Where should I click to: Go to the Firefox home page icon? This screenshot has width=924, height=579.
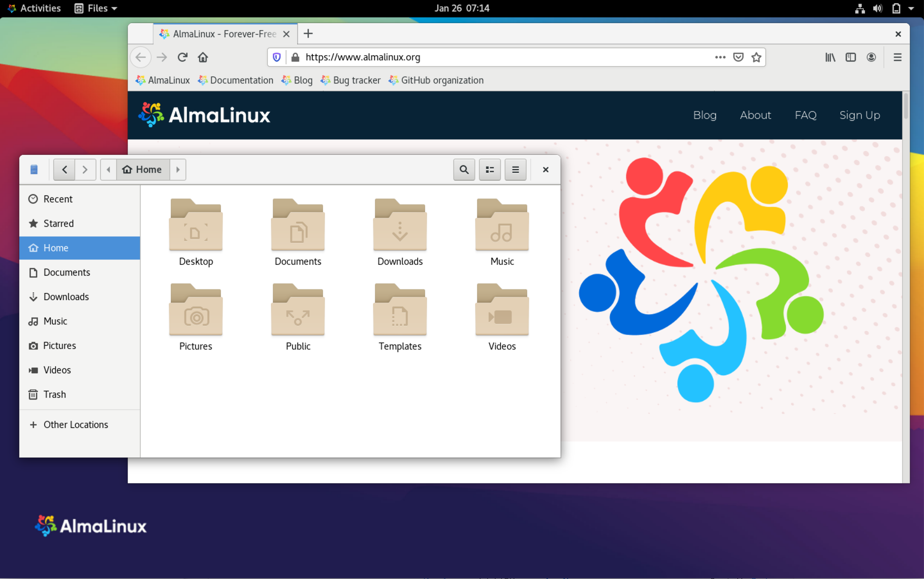coord(203,58)
